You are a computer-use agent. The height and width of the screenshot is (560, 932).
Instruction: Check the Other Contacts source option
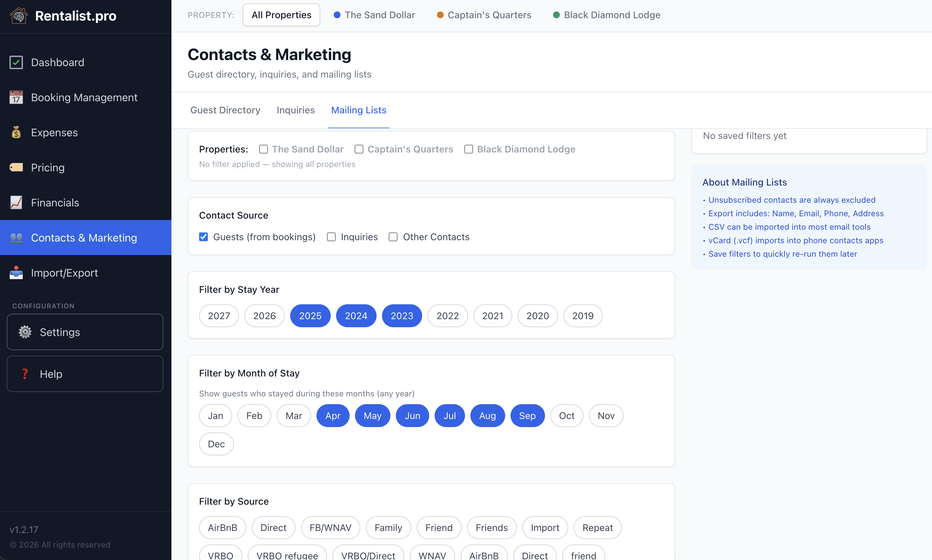point(393,236)
